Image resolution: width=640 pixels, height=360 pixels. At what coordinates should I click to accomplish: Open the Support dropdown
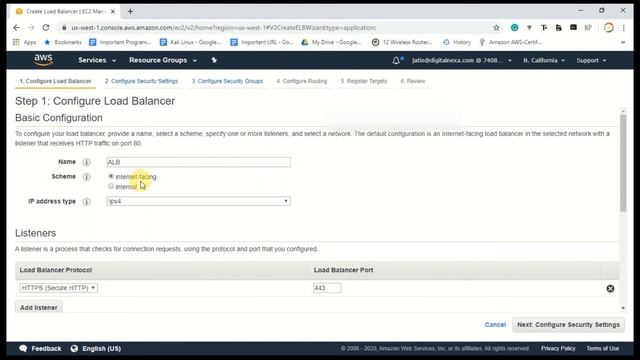click(x=591, y=60)
